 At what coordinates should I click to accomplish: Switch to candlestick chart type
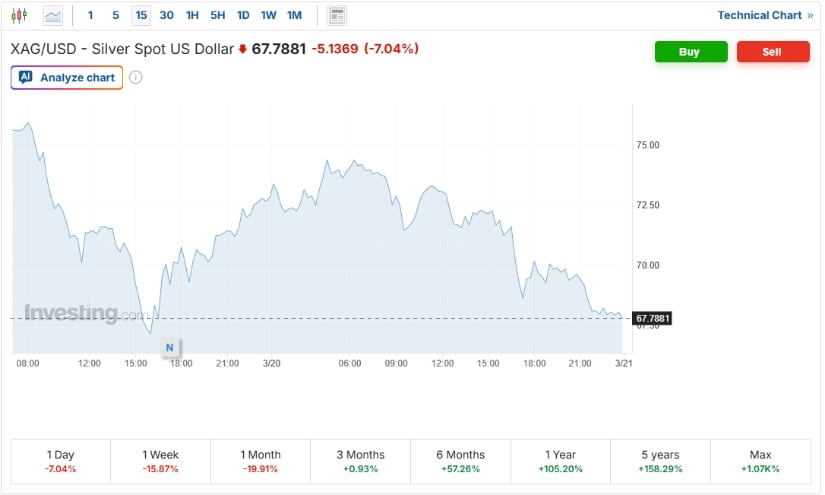20,15
